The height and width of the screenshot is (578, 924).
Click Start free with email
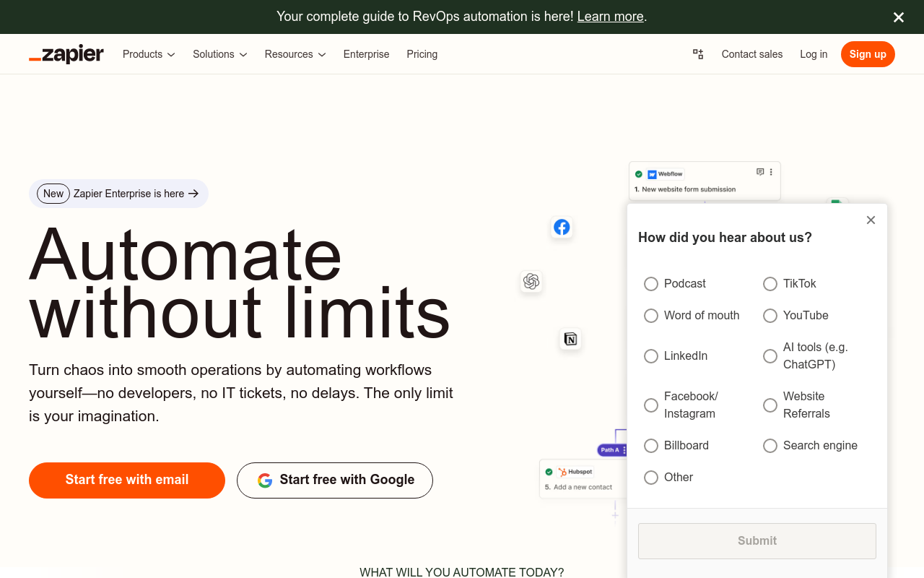point(127,480)
